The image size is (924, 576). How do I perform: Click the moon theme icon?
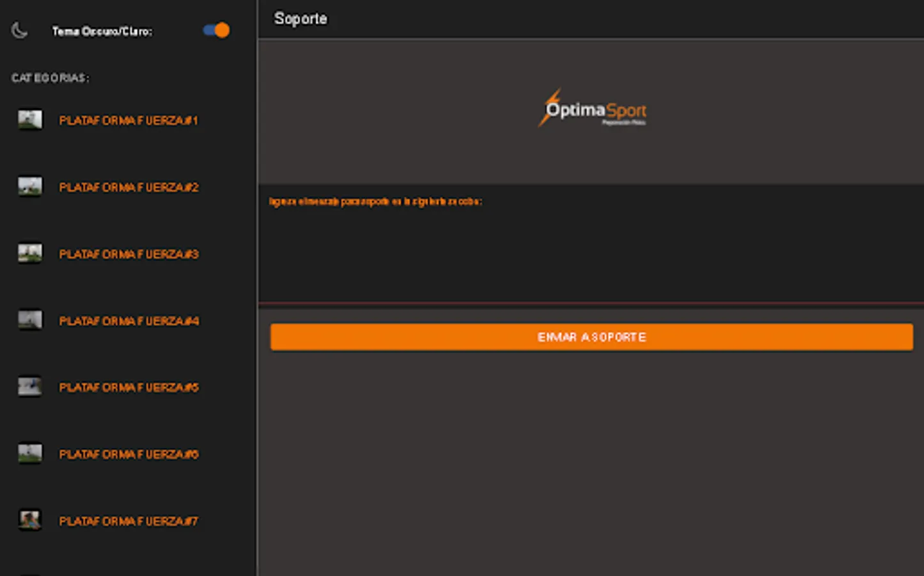[20, 30]
